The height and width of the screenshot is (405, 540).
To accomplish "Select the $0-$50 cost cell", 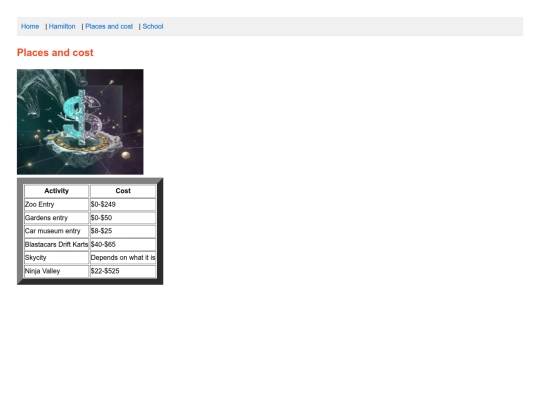I will (x=123, y=218).
